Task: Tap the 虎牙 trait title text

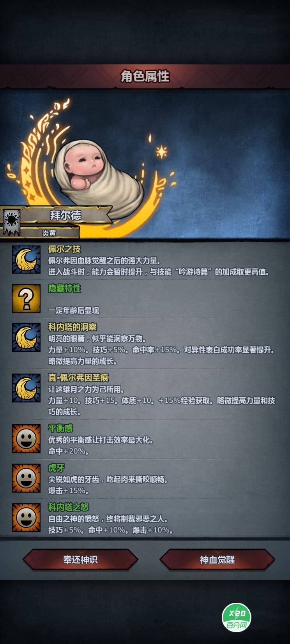Action: coord(56,468)
